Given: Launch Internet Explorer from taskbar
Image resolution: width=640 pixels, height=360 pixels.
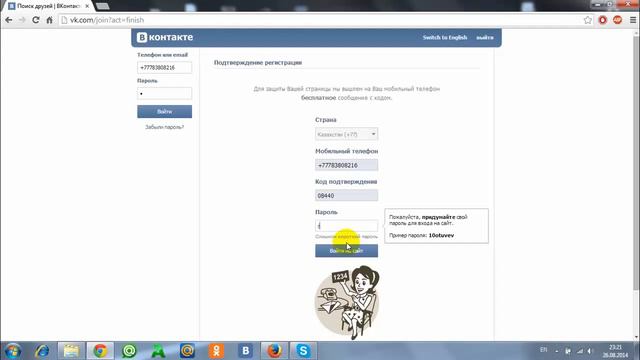Looking at the screenshot, I should click(42, 351).
